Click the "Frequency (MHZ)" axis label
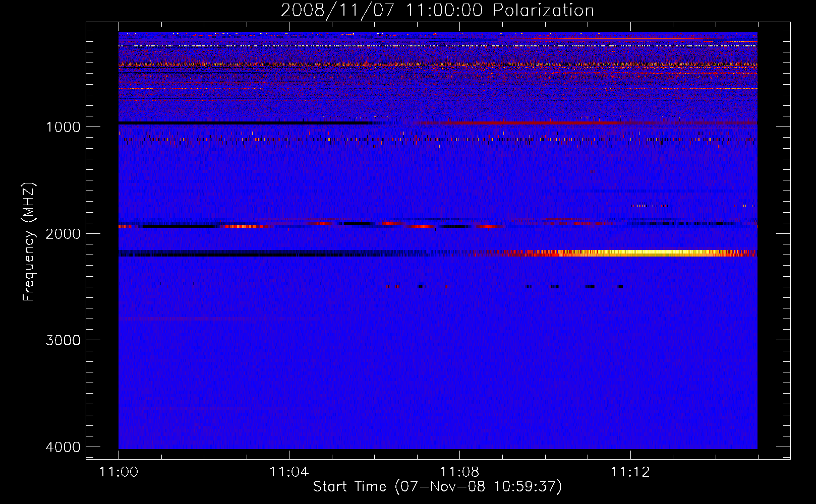Screen dimensions: 816x504 pyautogui.click(x=29, y=242)
